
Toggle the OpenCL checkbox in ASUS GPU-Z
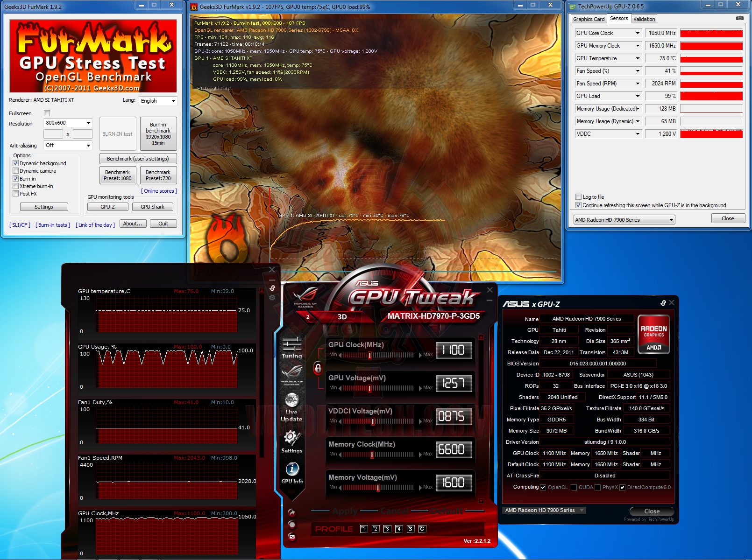click(x=543, y=488)
